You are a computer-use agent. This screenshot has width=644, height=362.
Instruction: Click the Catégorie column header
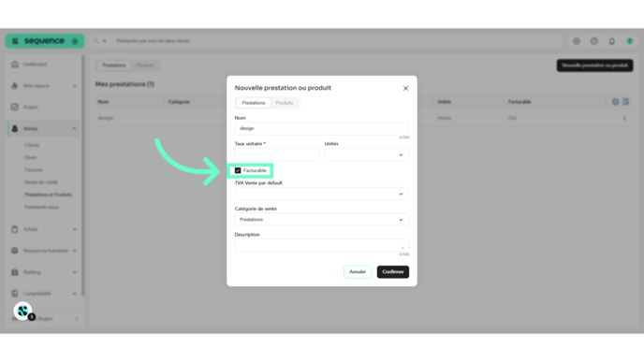coord(179,102)
